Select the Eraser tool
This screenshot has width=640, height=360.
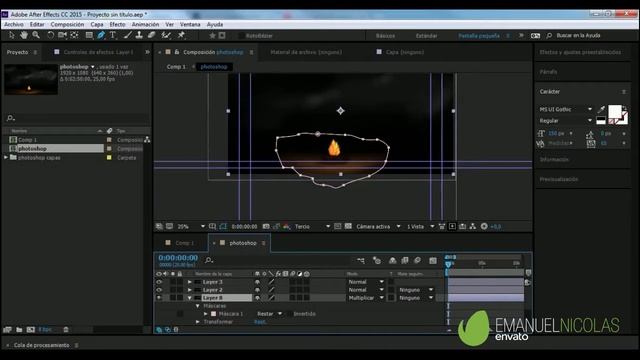[x=151, y=36]
